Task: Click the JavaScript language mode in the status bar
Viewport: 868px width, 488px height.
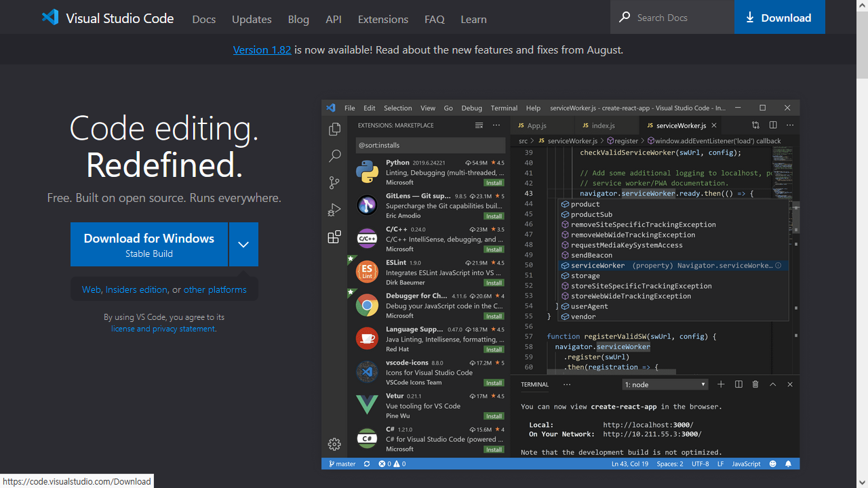Action: click(746, 464)
